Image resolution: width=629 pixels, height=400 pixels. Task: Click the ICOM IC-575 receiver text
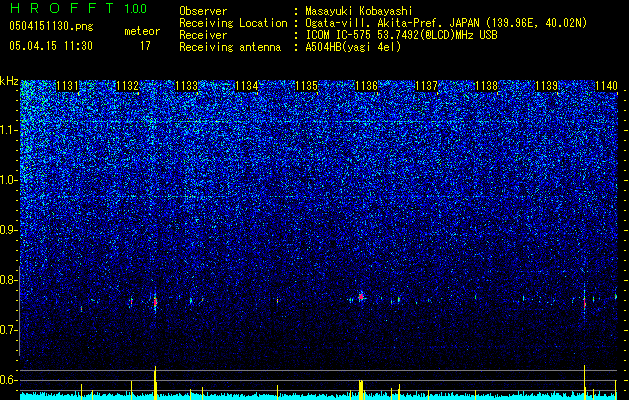pos(402,35)
